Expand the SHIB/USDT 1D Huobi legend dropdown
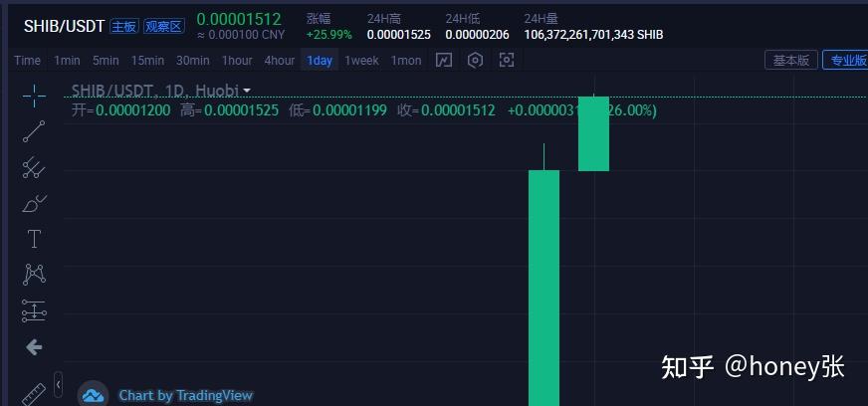The width and height of the screenshot is (868, 406). click(x=246, y=91)
